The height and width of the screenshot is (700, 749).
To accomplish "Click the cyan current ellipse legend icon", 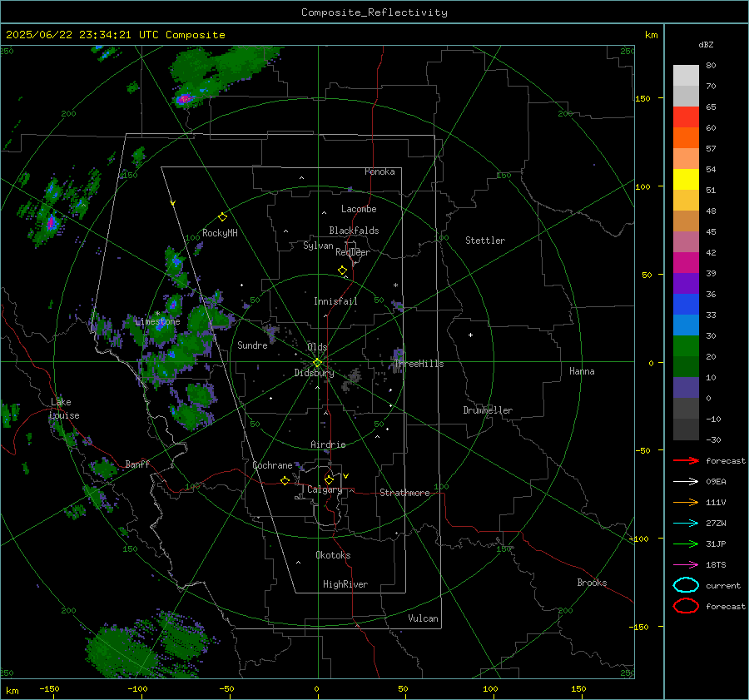I will pyautogui.click(x=686, y=585).
